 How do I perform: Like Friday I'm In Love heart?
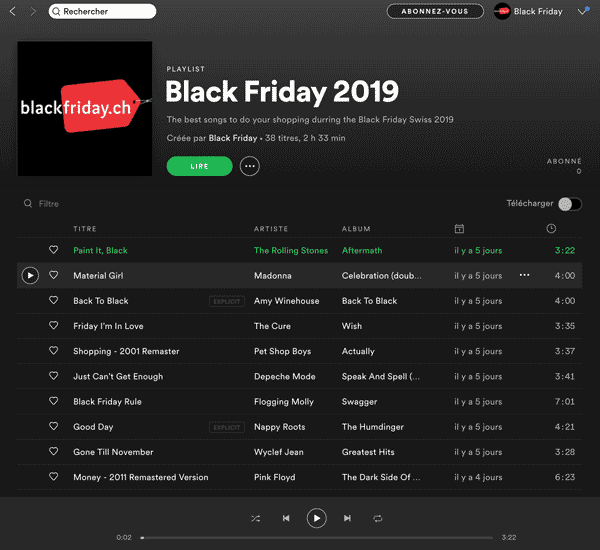[54, 326]
